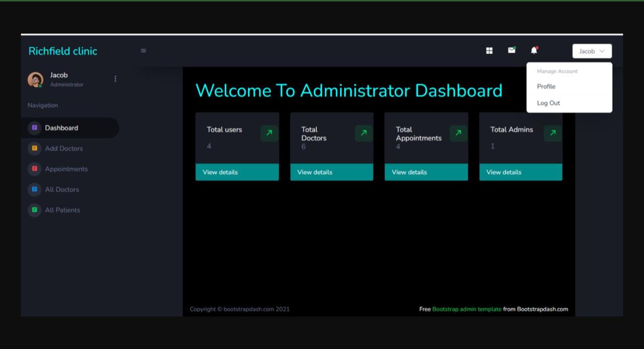644x349 pixels.
Task: Select Profile from the account menu
Action: (546, 87)
